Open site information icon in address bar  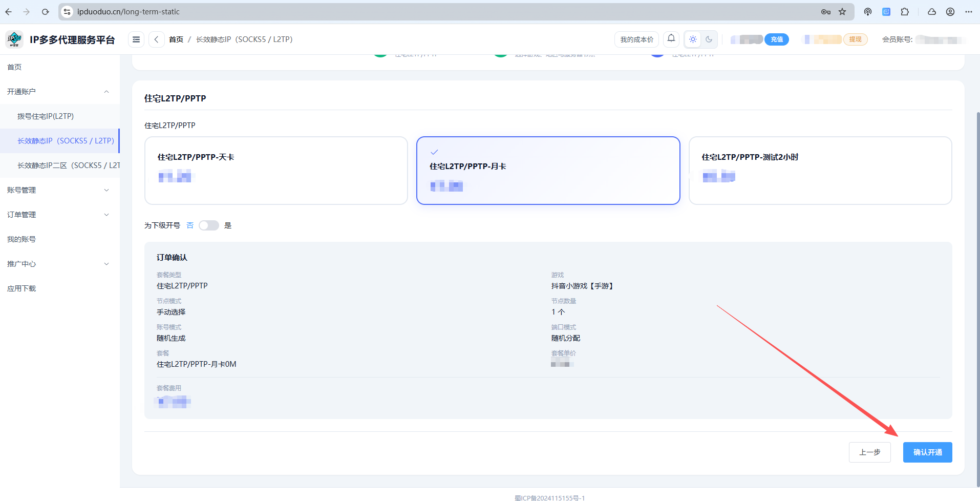coord(67,12)
